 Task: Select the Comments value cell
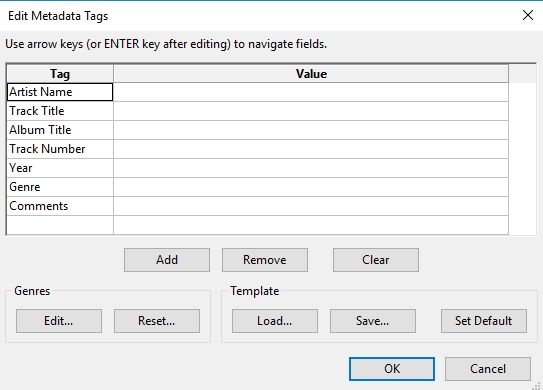(x=311, y=206)
